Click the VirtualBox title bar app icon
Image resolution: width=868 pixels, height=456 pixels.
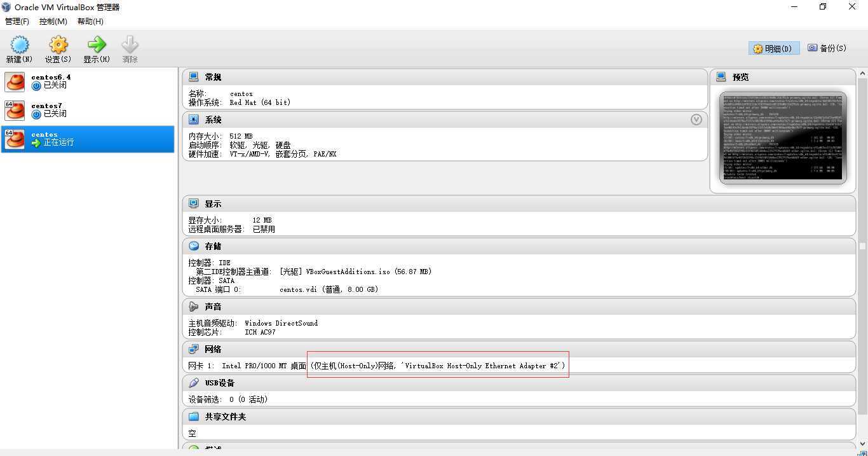(x=7, y=7)
